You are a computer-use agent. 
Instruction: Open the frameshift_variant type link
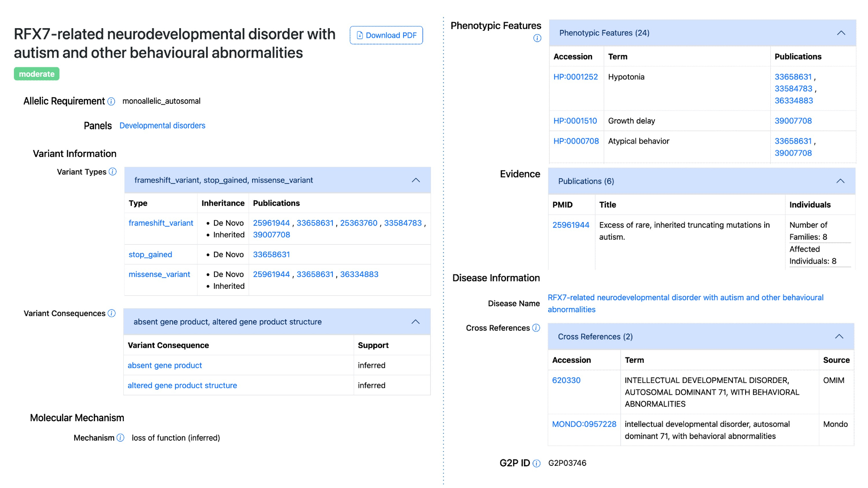coord(161,223)
